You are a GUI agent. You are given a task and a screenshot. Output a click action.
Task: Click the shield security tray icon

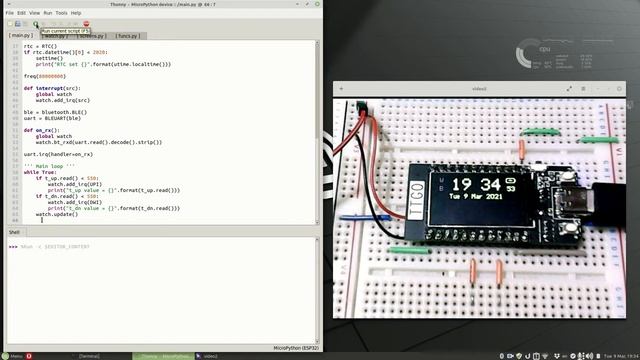pos(519,356)
